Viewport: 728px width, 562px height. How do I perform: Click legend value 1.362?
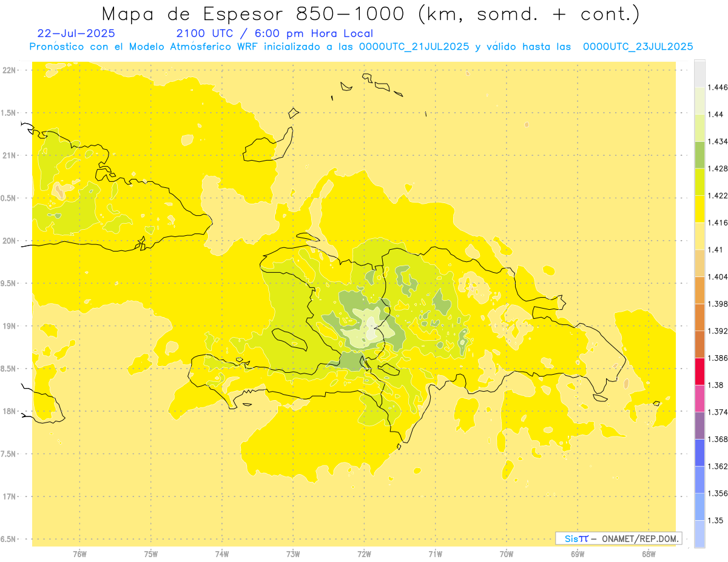coord(717,466)
